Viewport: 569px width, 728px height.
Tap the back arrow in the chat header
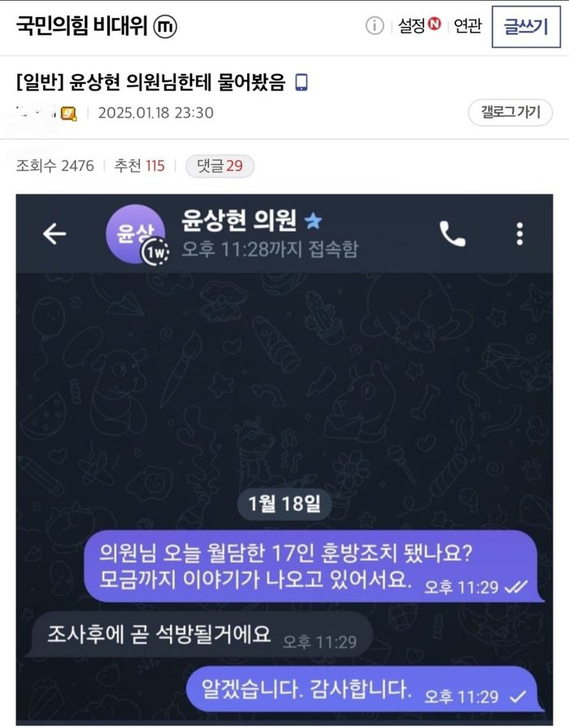point(54,233)
